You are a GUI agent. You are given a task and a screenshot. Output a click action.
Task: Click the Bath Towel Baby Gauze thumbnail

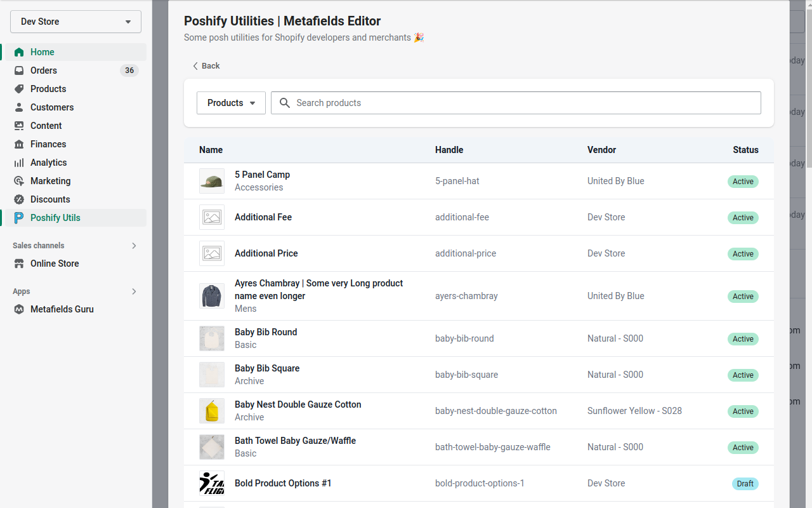pyautogui.click(x=212, y=447)
